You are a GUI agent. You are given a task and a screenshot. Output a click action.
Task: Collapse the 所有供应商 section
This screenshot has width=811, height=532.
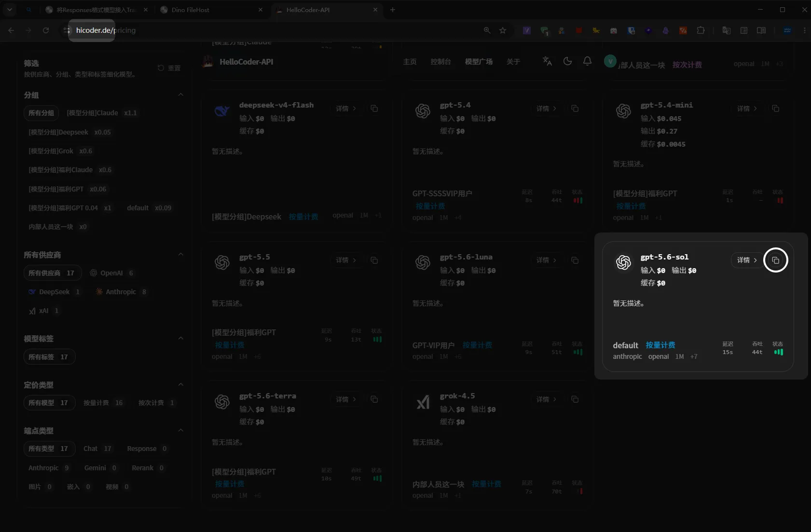click(181, 255)
